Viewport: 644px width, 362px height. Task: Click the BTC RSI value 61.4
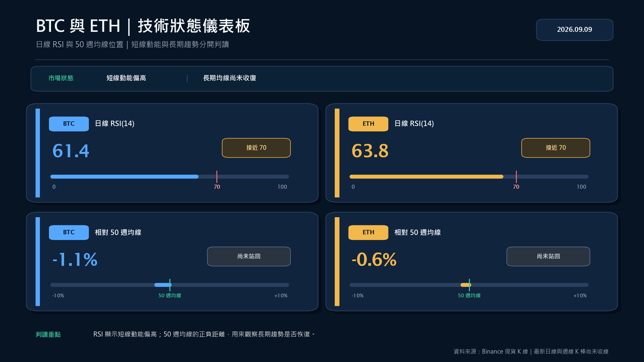tap(71, 151)
